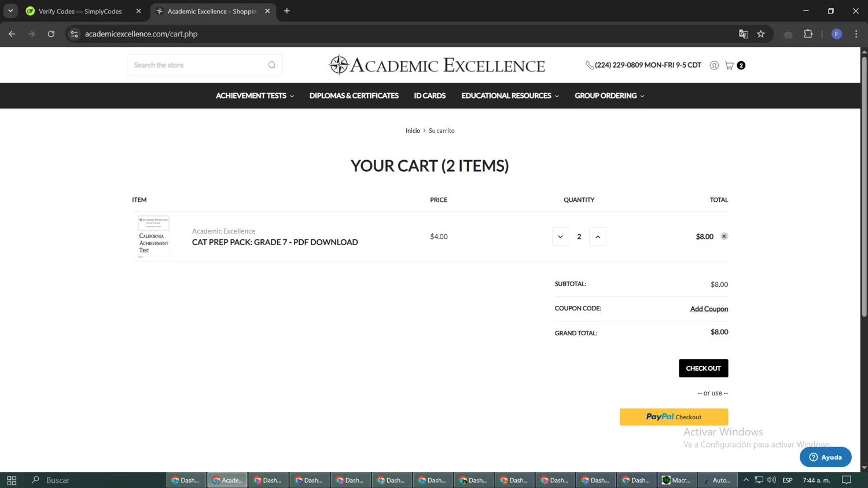This screenshot has width=868, height=488.
Task: Select the Academic Excellence - Shopping tab
Action: pyautogui.click(x=212, y=11)
